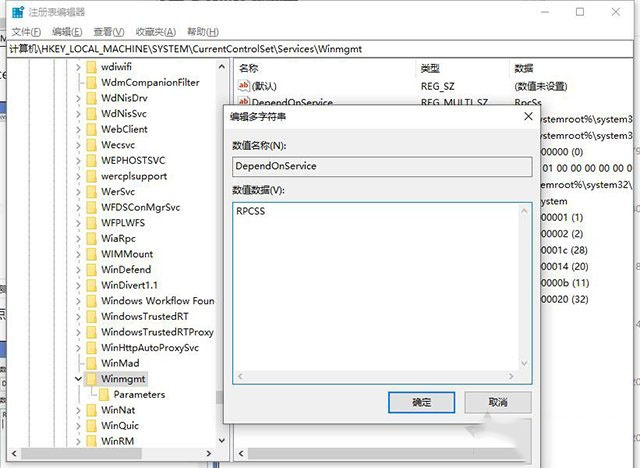
Task: Click the 00020 (32) data value
Action: (564, 299)
